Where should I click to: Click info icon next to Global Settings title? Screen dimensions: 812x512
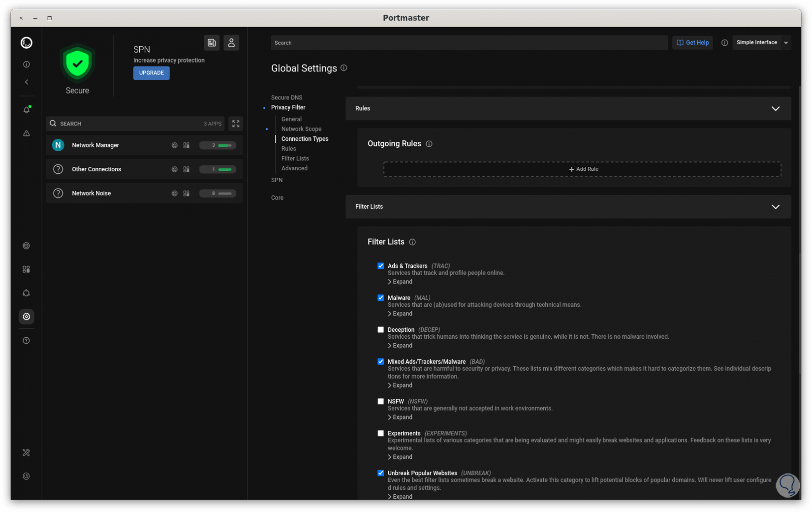click(344, 68)
